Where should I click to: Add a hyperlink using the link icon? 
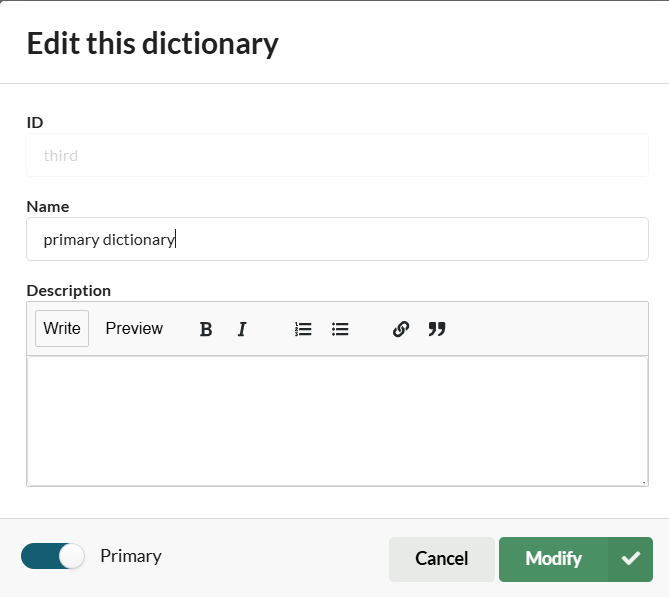click(x=401, y=329)
